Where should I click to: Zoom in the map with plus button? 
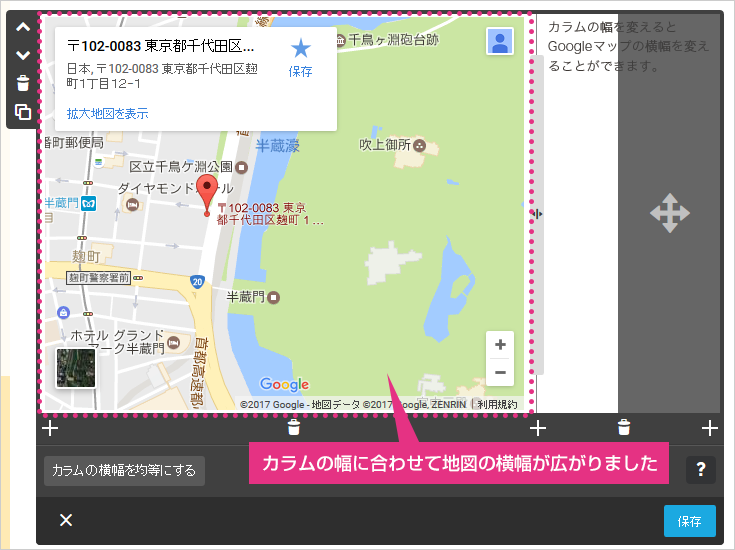coord(500,345)
